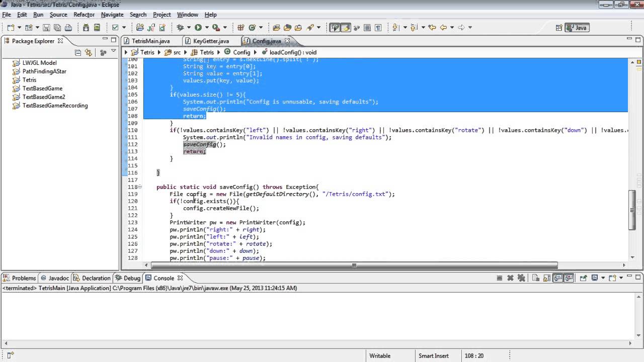This screenshot has height=362, width=644.
Task: Navigate Back with yellow left arrow
Action: click(443, 28)
